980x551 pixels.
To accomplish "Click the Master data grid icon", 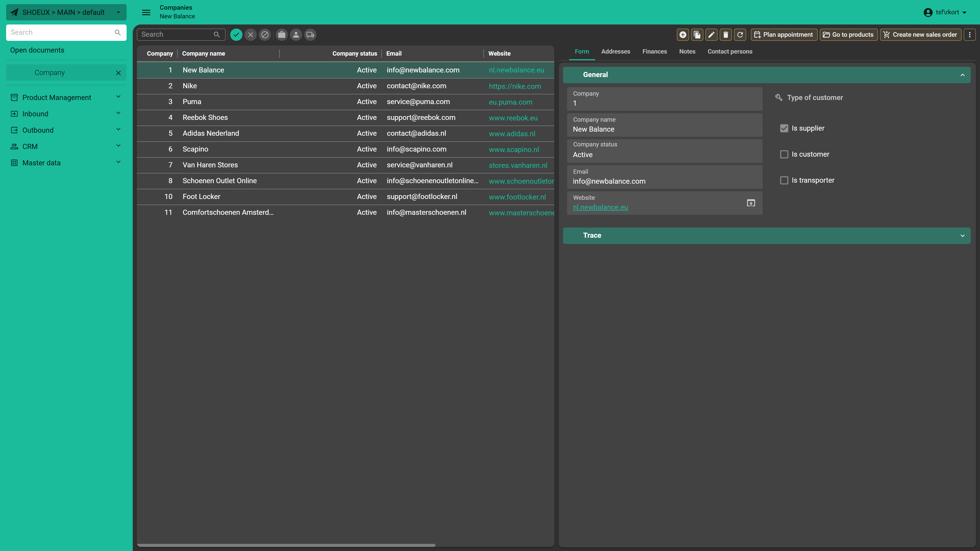I will pyautogui.click(x=14, y=163).
